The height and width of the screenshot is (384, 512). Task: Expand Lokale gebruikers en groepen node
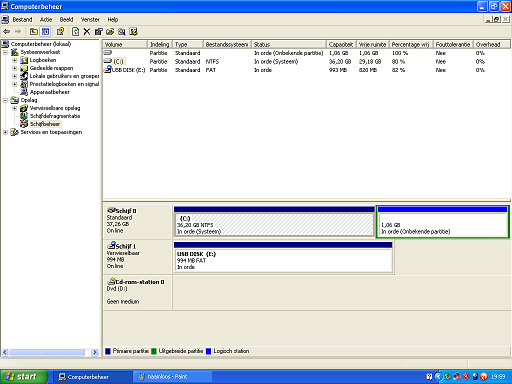[x=15, y=76]
